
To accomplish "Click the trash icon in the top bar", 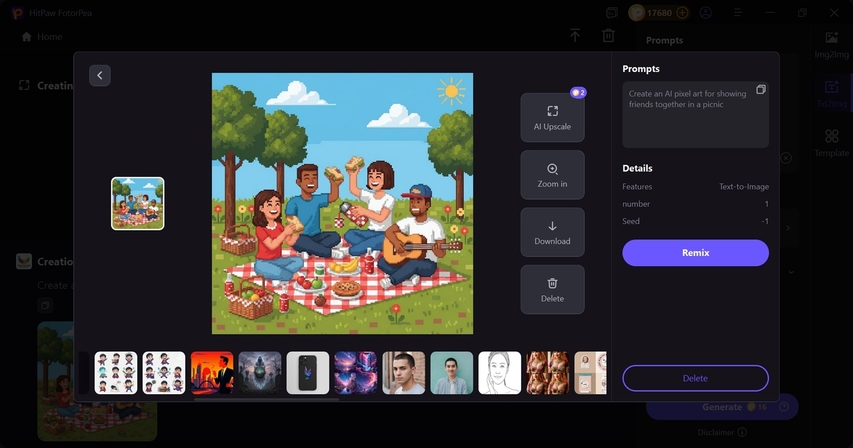I will pos(608,35).
